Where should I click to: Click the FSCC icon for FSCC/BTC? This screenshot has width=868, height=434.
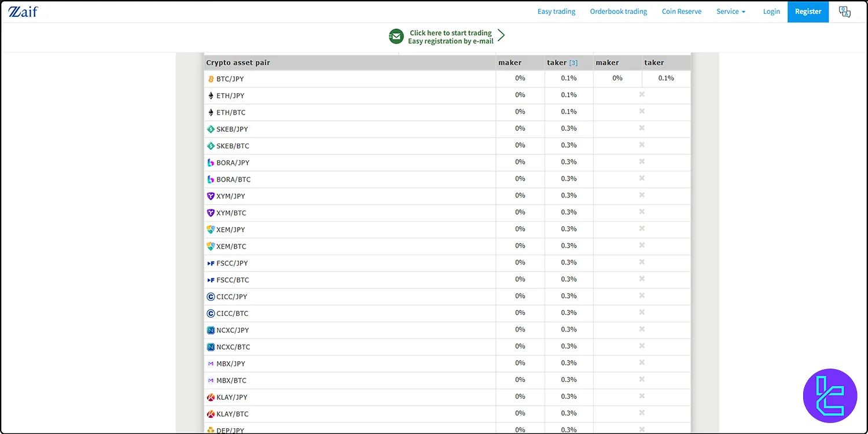(211, 280)
